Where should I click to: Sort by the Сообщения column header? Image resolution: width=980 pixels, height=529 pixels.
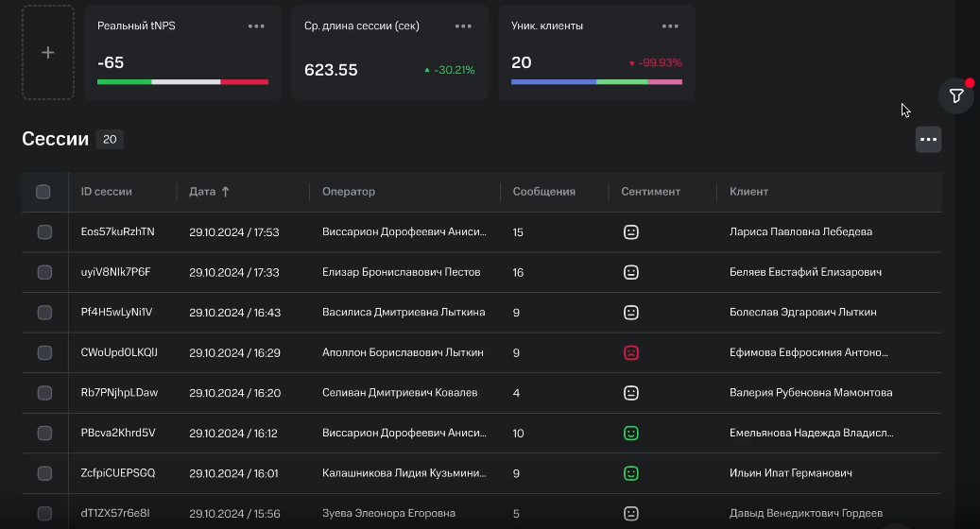(543, 192)
